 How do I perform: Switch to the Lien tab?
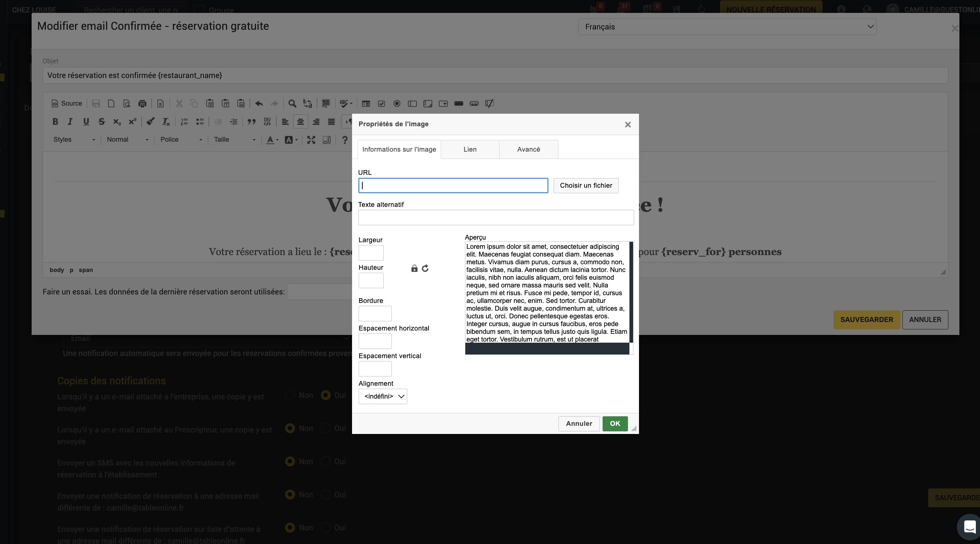(470, 149)
